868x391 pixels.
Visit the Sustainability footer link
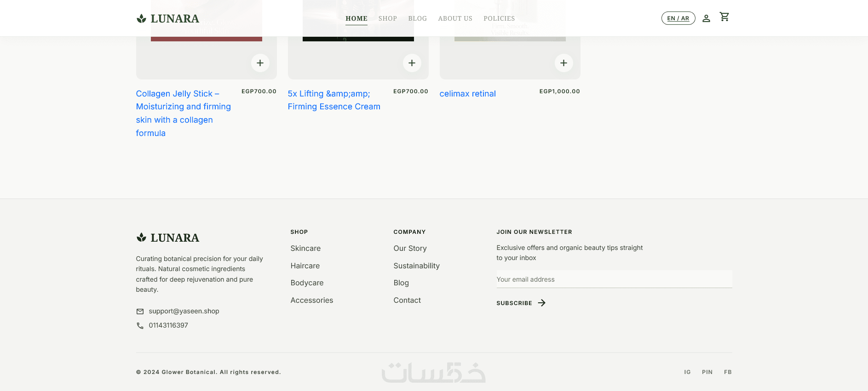click(x=417, y=266)
